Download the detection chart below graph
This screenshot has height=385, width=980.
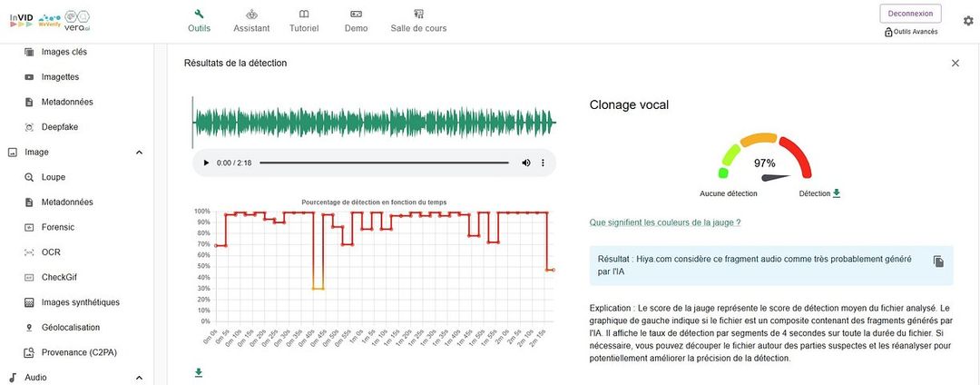[x=199, y=372]
